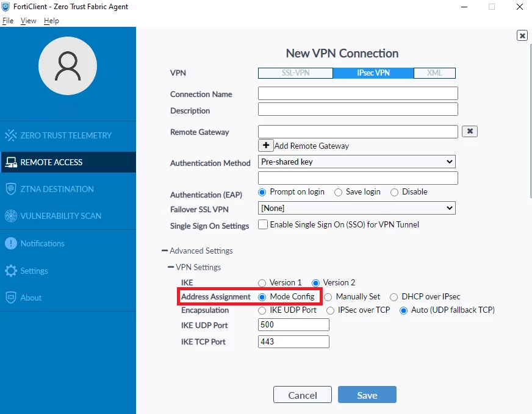Switch to the XML tab
The width and height of the screenshot is (532, 414).
[434, 73]
